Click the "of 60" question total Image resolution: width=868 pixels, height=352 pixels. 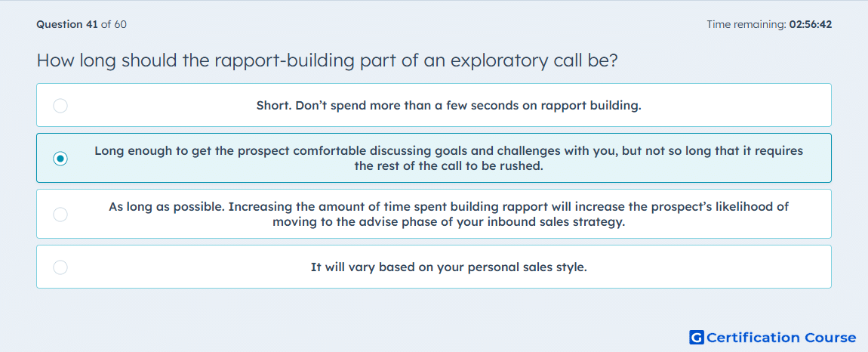[114, 24]
